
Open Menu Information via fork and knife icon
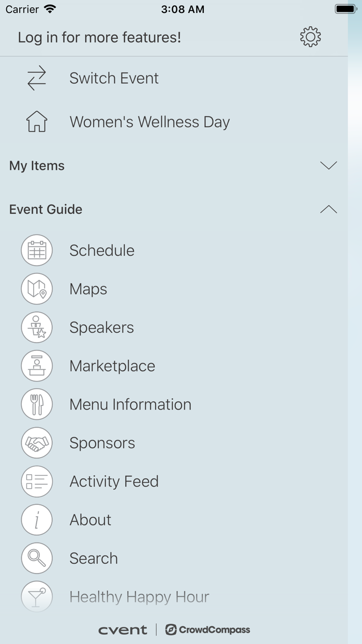(37, 404)
